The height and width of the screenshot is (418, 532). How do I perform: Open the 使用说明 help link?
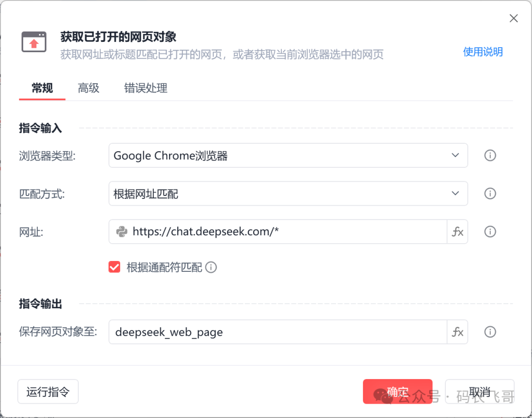pyautogui.click(x=483, y=52)
